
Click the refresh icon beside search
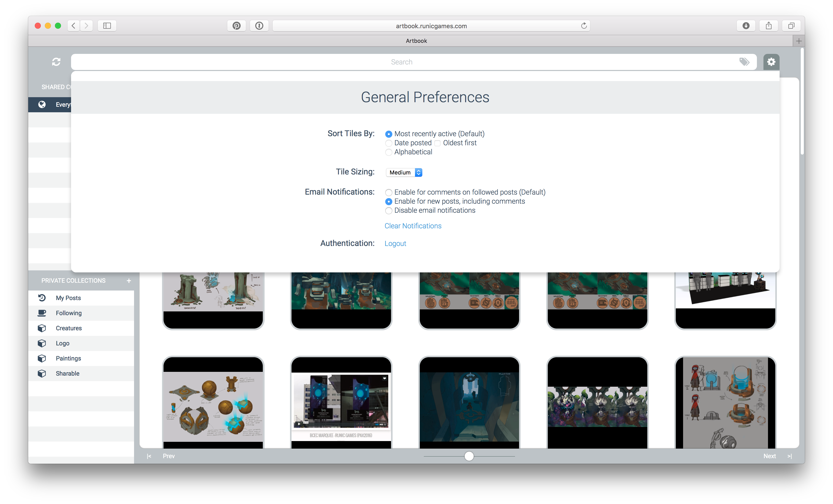56,62
